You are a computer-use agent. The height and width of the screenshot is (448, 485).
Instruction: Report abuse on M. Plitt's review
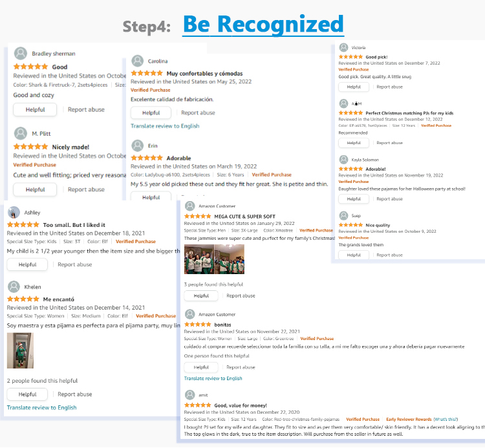86,189
